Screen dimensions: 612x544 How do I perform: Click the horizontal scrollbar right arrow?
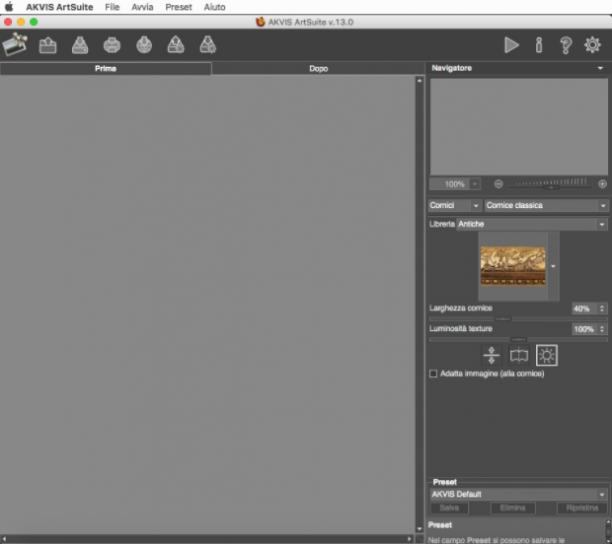pyautogui.click(x=409, y=539)
